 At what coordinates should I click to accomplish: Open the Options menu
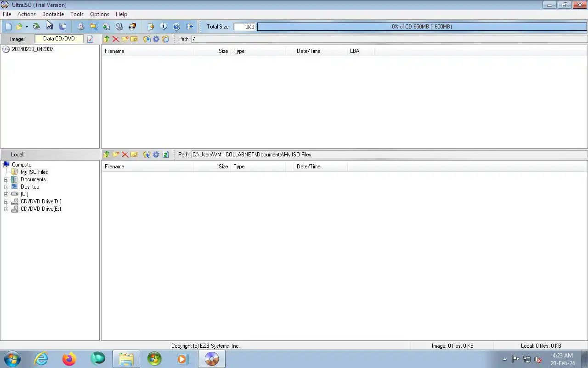100,14
